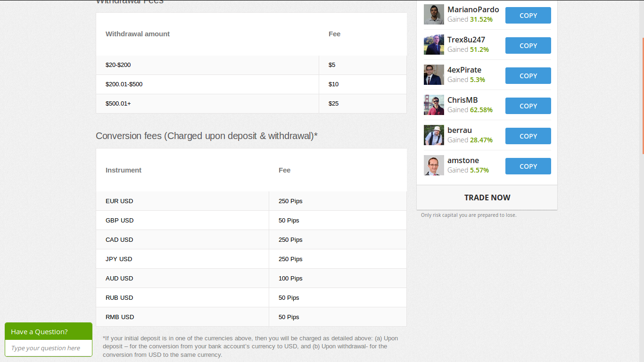Click Trex8u247's profile avatar
The height and width of the screenshot is (362, 644).
tap(434, 45)
